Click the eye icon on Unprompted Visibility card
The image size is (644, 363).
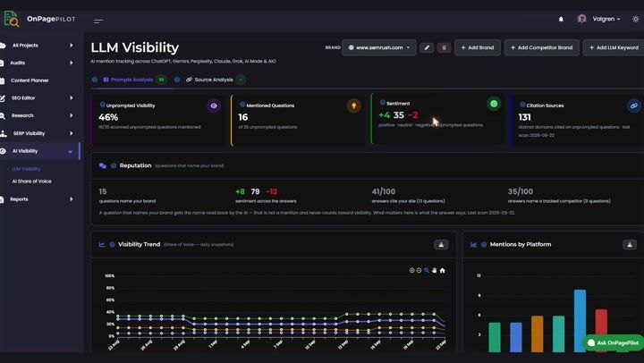pos(214,106)
